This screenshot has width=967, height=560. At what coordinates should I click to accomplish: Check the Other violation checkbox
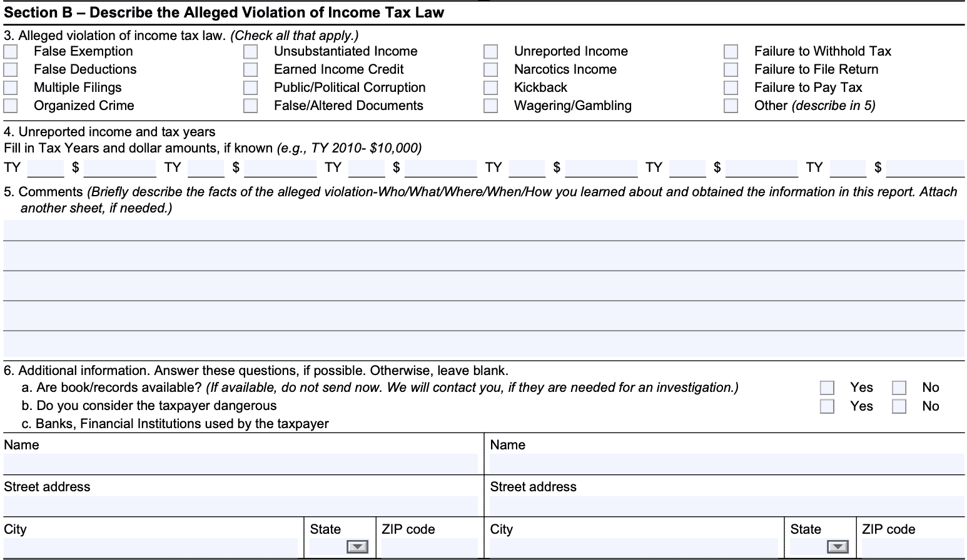731,106
